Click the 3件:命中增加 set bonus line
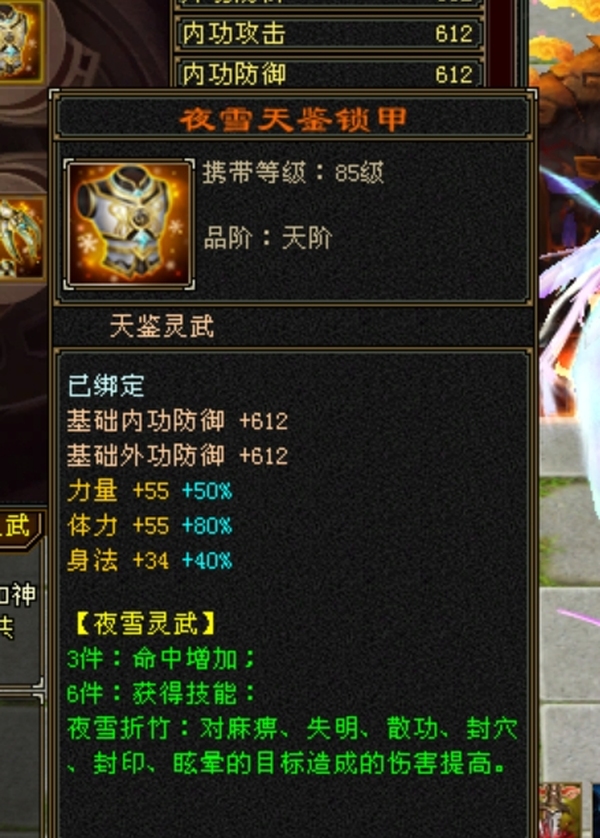The image size is (600, 838). tap(161, 659)
